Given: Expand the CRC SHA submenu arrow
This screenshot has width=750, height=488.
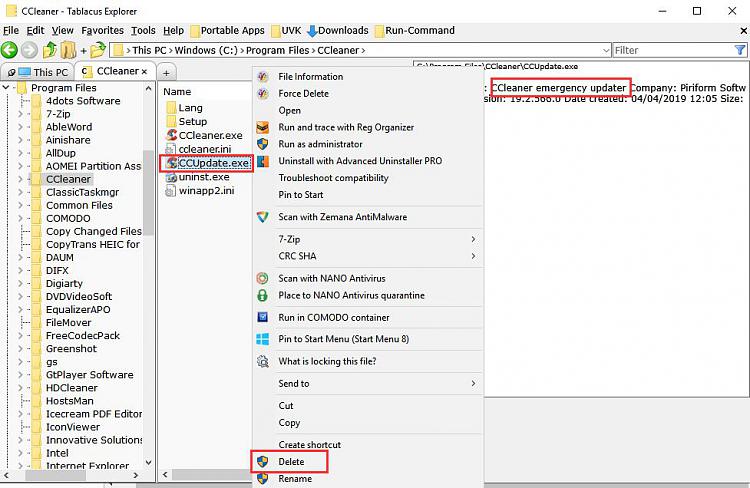Looking at the screenshot, I should [x=473, y=256].
